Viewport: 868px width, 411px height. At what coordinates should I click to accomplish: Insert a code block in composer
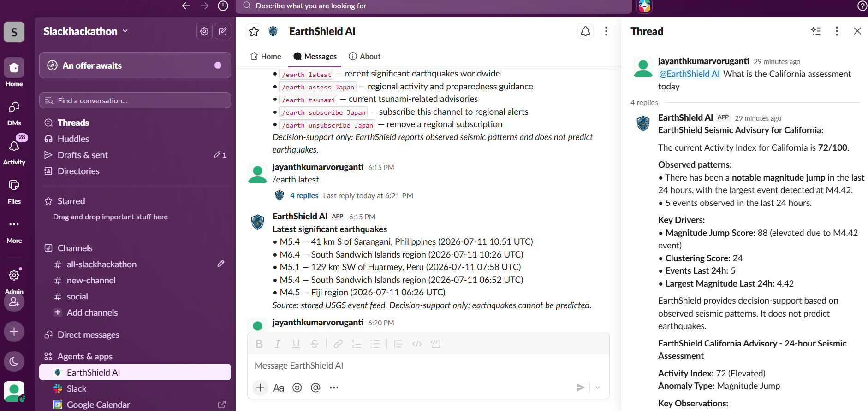[435, 344]
